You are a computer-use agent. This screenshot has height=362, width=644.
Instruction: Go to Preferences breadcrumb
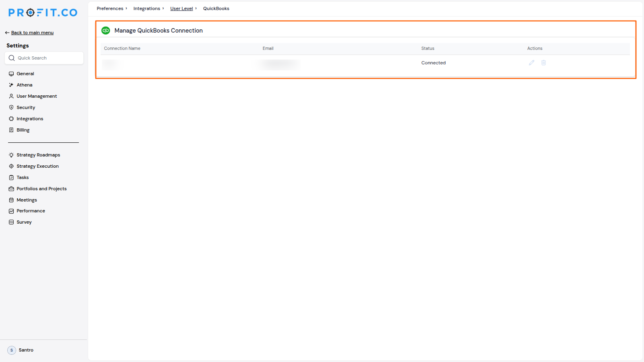click(110, 8)
